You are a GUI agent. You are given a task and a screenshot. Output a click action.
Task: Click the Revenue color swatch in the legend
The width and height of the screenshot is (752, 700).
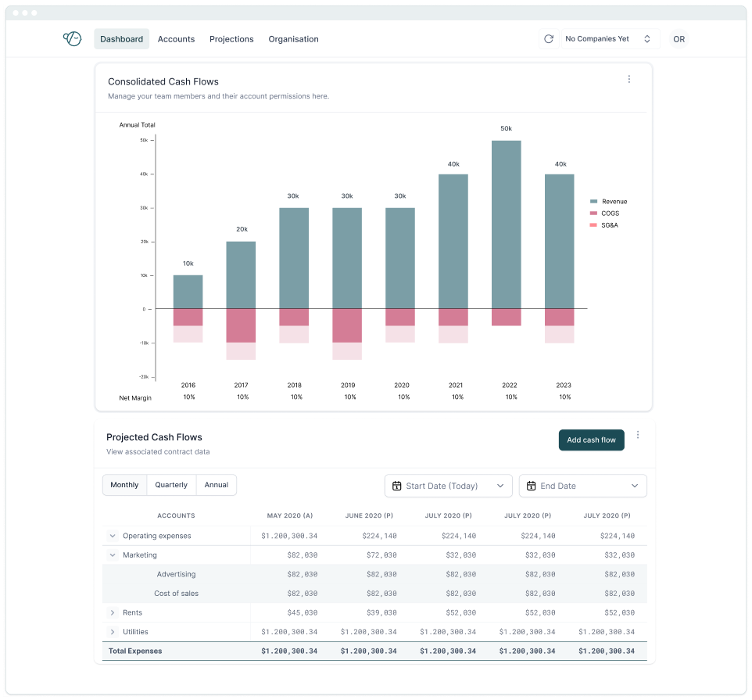(x=594, y=201)
